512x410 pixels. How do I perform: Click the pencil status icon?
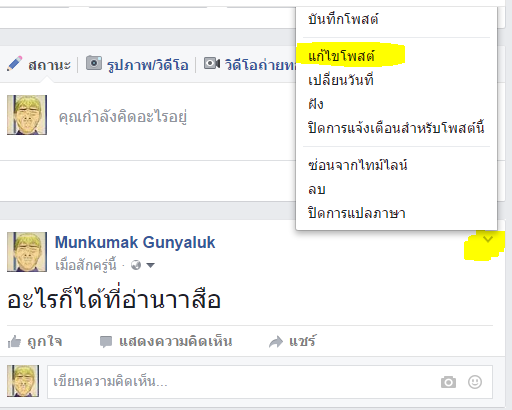tap(14, 63)
